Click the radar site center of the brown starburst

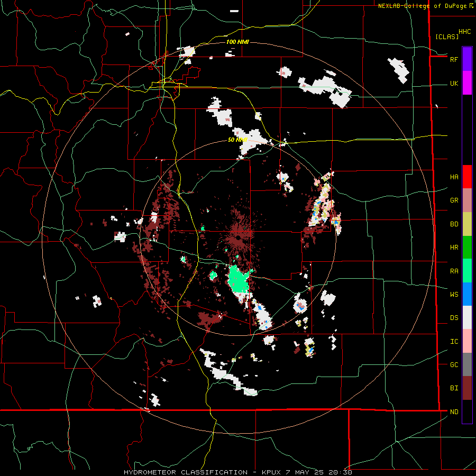[x=239, y=237]
